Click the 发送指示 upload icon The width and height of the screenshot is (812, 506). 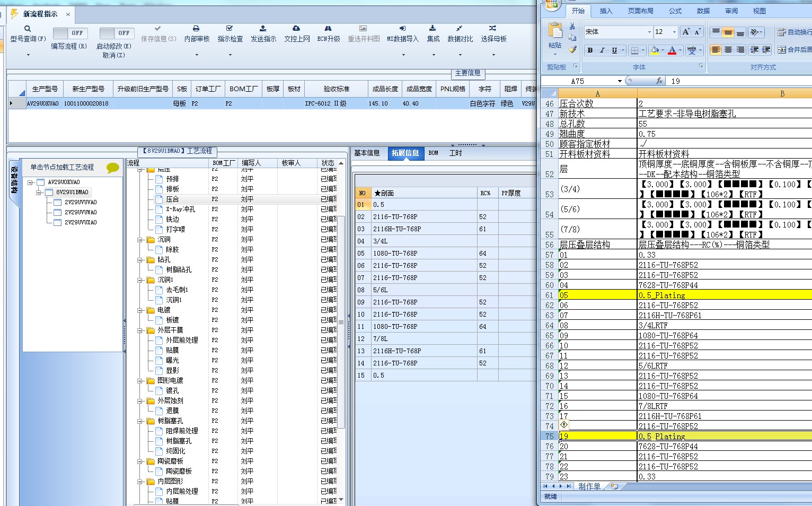(x=263, y=29)
